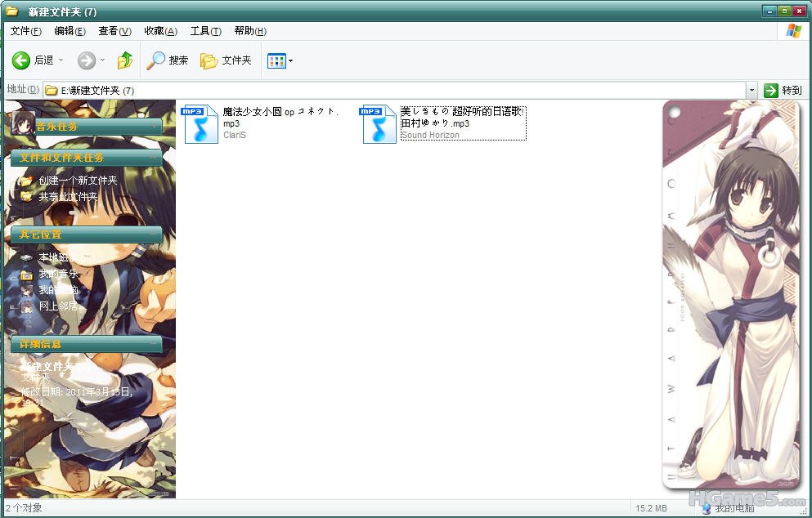The height and width of the screenshot is (518, 812).
Task: Click the Network Places icon
Action: tap(26, 306)
